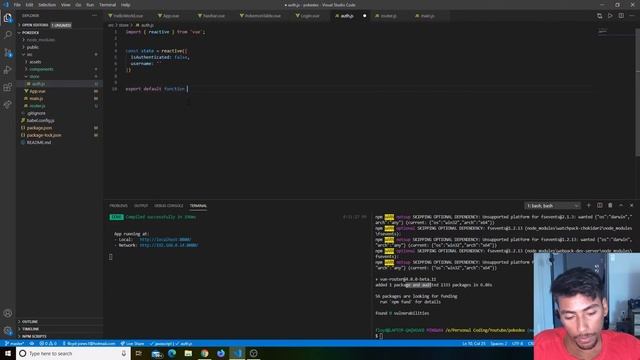Close the terminal panel

pos(631,205)
